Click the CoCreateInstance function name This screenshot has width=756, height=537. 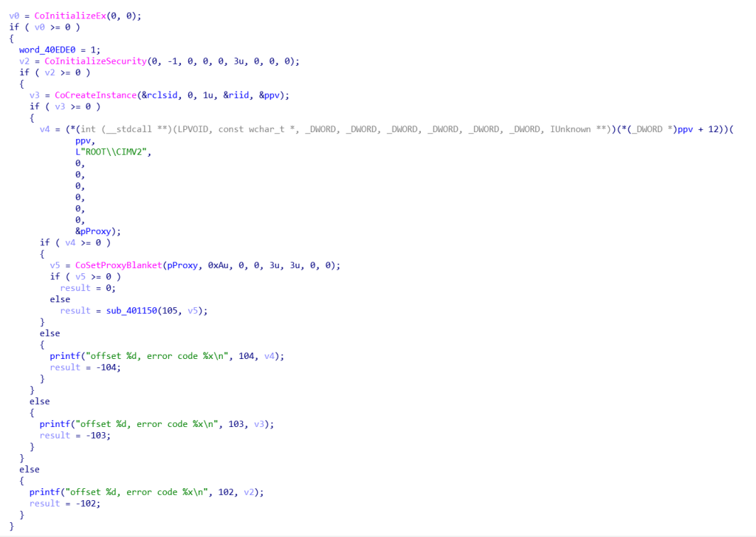[x=90, y=95]
